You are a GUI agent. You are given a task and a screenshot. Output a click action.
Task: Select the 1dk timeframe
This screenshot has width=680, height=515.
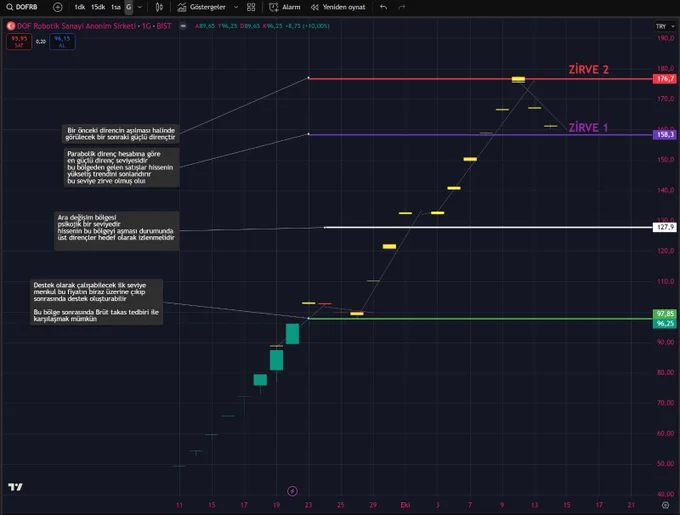click(79, 7)
